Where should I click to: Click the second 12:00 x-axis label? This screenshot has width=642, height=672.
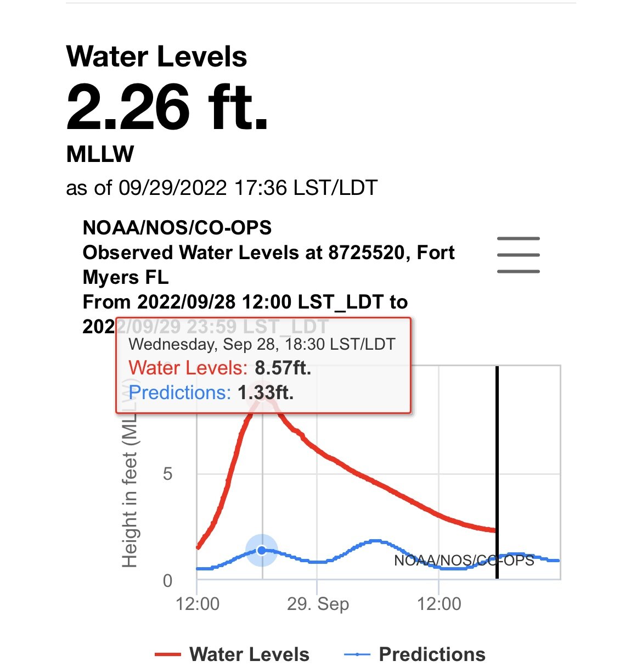[x=439, y=604]
